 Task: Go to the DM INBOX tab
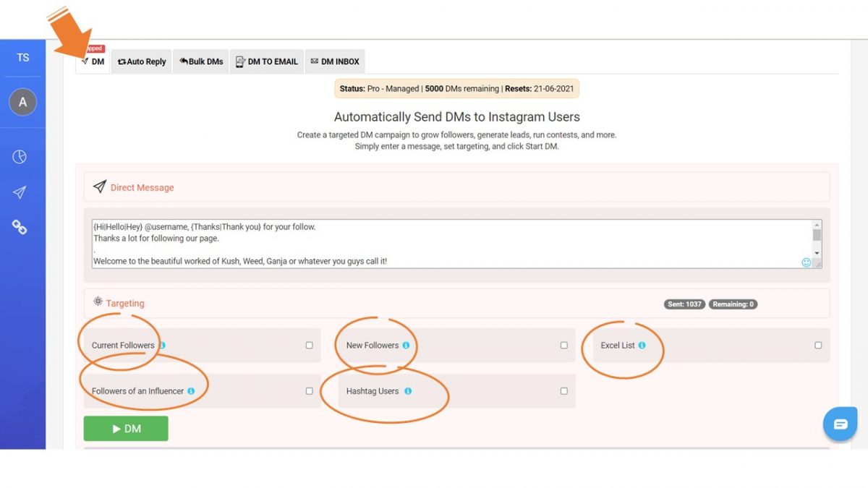335,62
